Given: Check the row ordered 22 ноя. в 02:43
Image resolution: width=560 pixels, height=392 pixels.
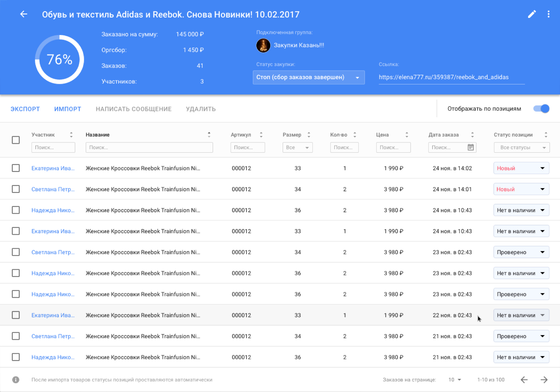Looking at the screenshot, I should point(16,315).
